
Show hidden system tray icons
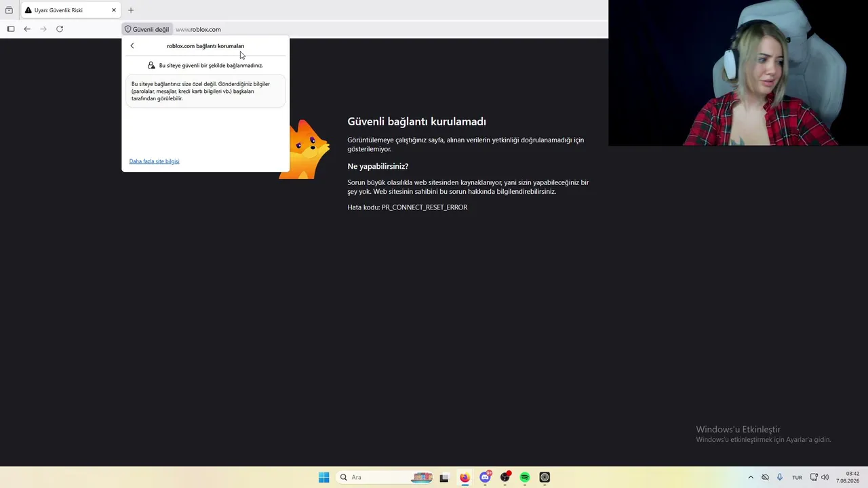click(751, 477)
